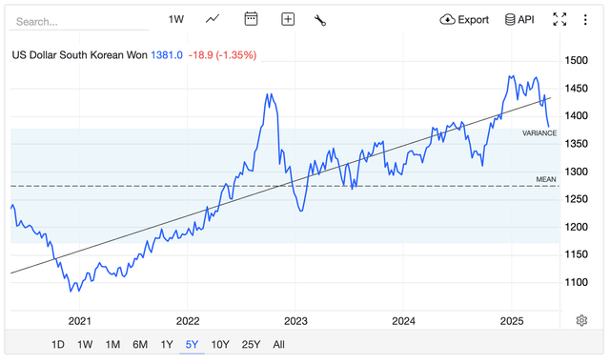The width and height of the screenshot is (610, 364).
Task: Open the line chart type icon
Action: tap(213, 19)
